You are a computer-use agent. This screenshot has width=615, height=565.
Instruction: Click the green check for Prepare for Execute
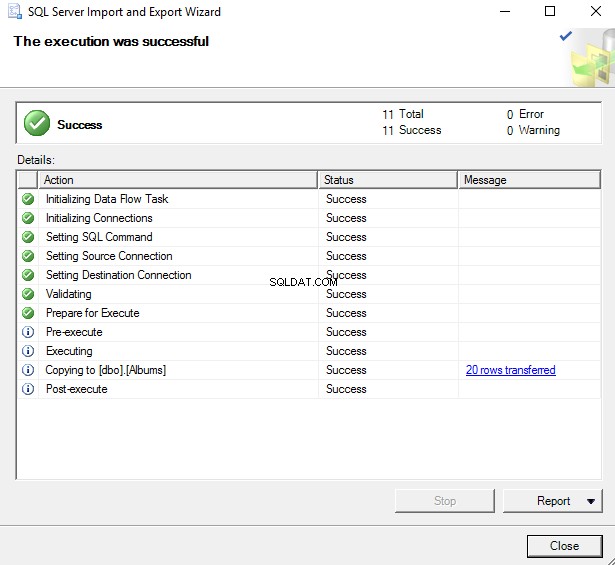coord(28,313)
